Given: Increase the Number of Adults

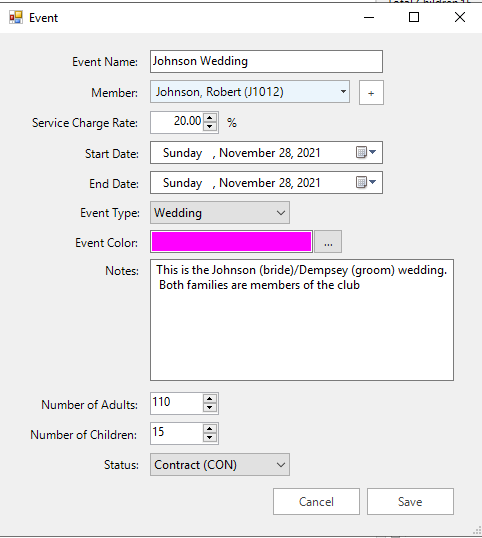Looking at the screenshot, I should pyautogui.click(x=210, y=399).
